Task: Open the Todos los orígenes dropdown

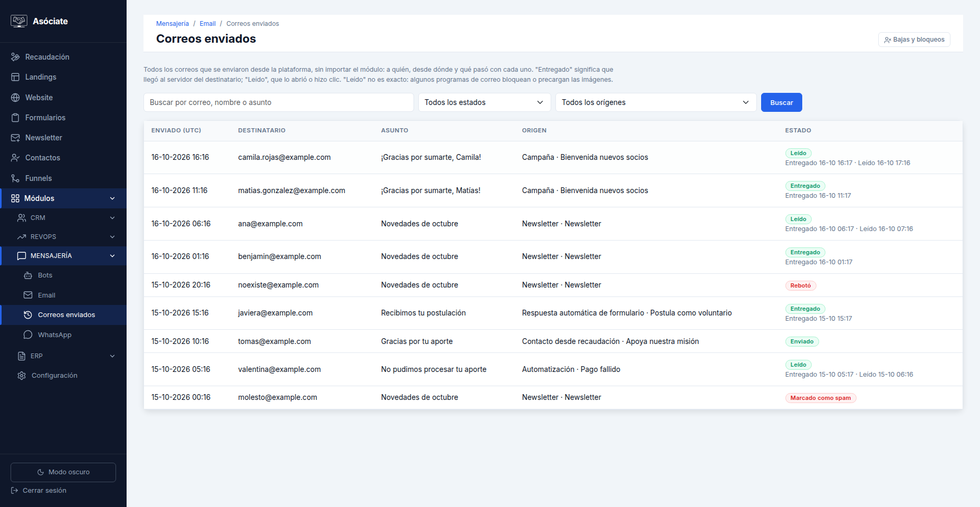Action: tap(656, 102)
